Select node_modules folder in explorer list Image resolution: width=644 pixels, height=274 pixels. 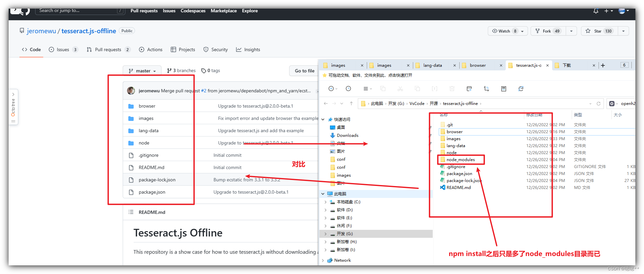[460, 160]
